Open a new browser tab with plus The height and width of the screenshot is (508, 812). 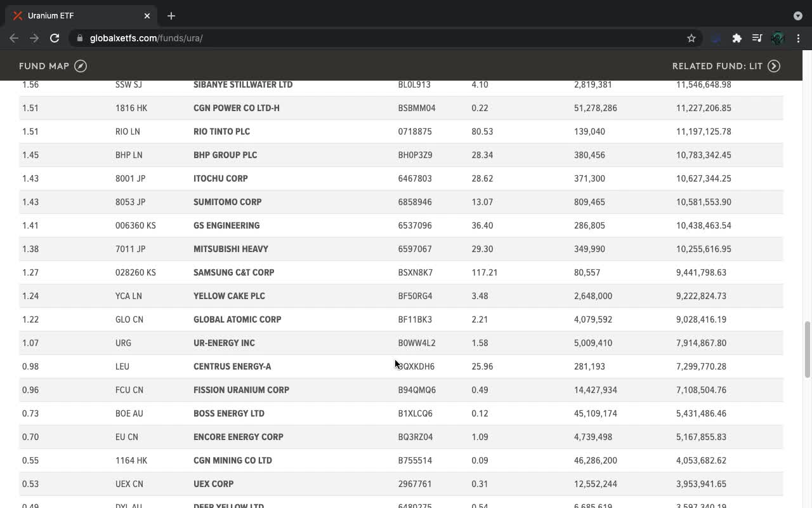click(x=171, y=16)
